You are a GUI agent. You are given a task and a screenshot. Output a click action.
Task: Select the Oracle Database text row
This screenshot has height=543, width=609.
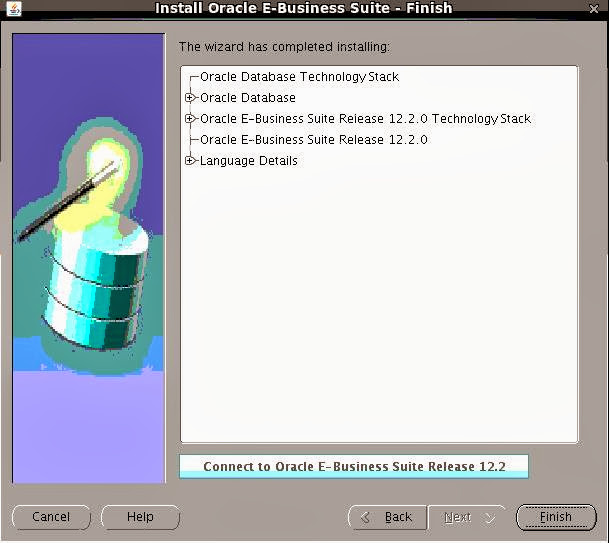248,97
